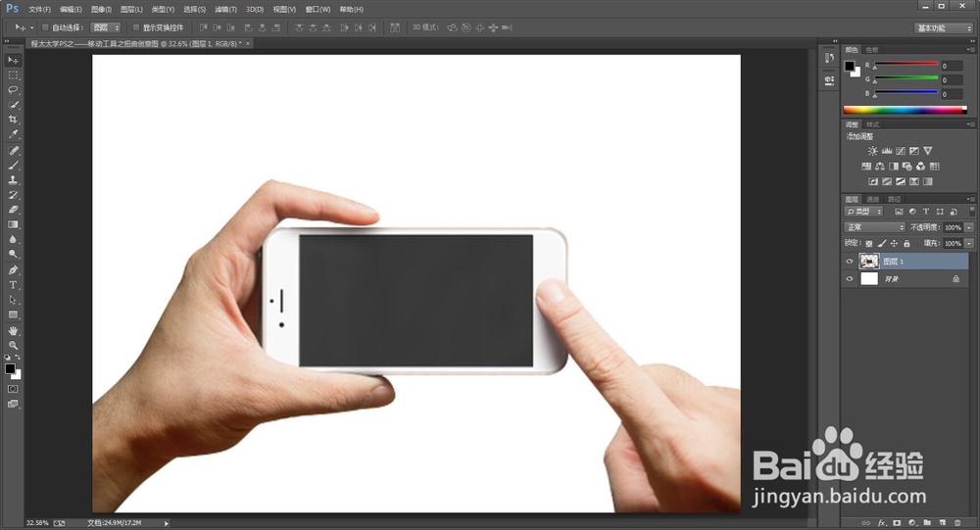Image resolution: width=980 pixels, height=530 pixels.
Task: Enable the 自动选择 checkbox
Action: [45, 27]
